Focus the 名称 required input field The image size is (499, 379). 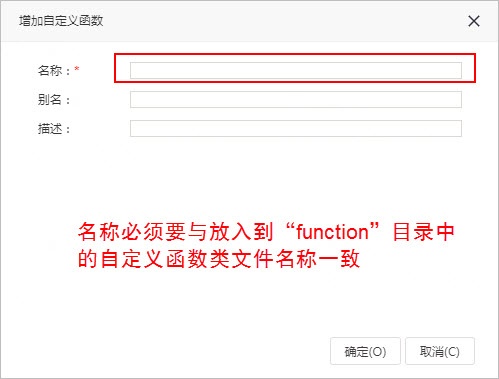click(296, 70)
